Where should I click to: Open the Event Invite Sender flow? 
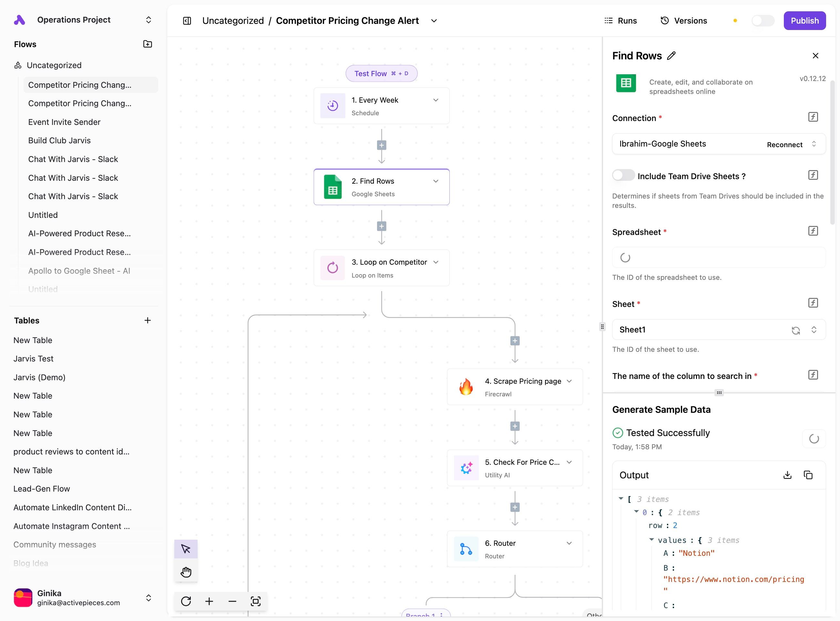[x=64, y=122]
